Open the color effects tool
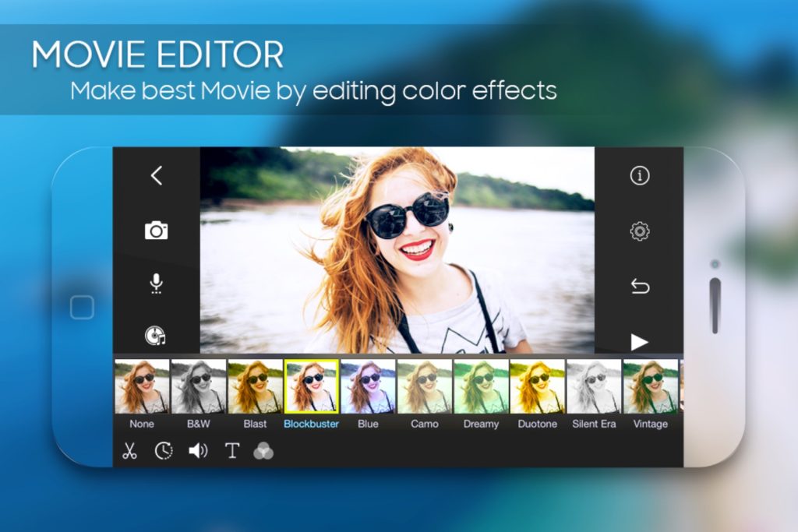This screenshot has height=532, width=798. (265, 450)
